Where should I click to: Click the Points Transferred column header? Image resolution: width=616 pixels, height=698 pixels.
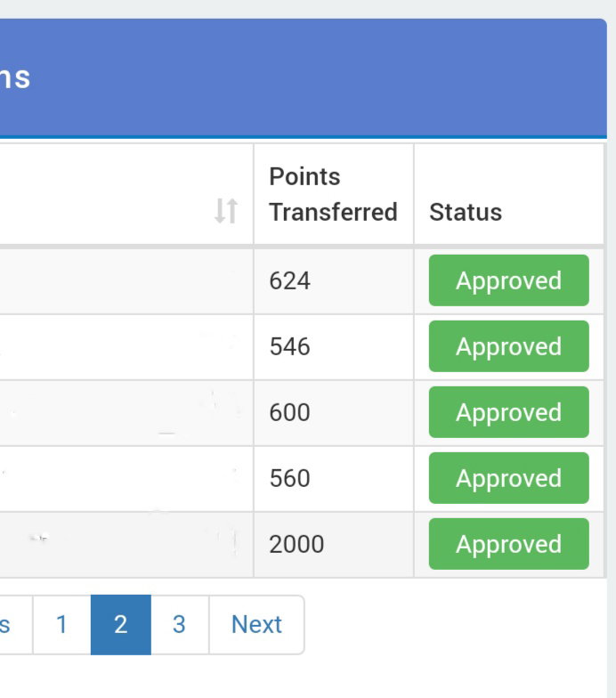333,194
